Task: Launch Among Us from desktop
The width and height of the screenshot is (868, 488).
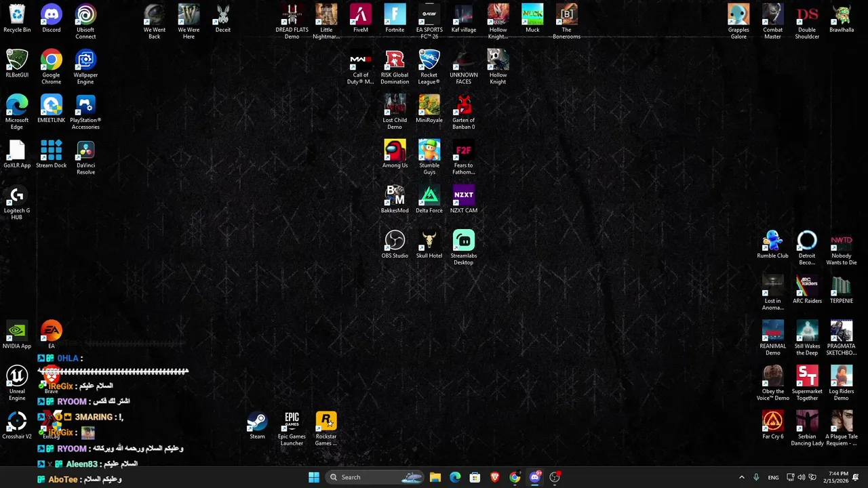Action: pos(395,155)
